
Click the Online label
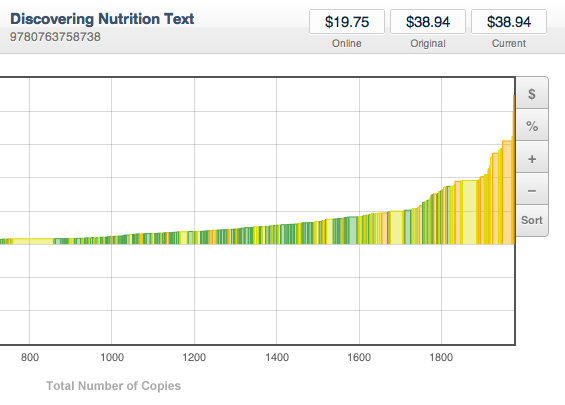(347, 44)
